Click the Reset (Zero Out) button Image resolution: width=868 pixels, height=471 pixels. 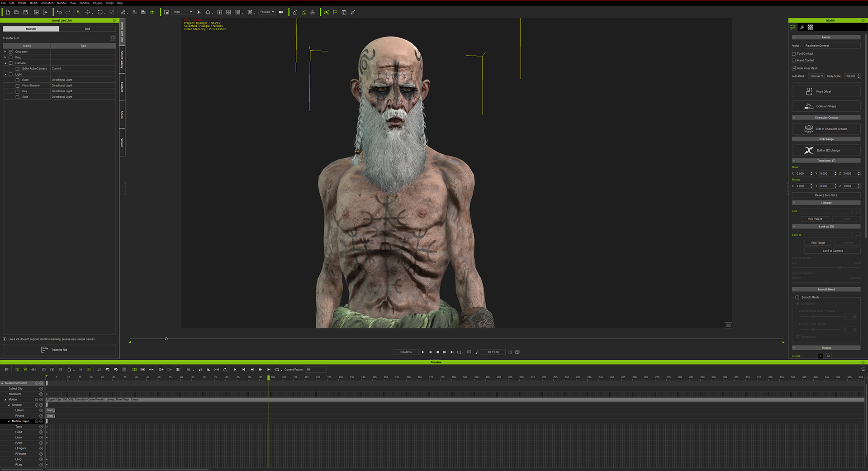point(826,195)
